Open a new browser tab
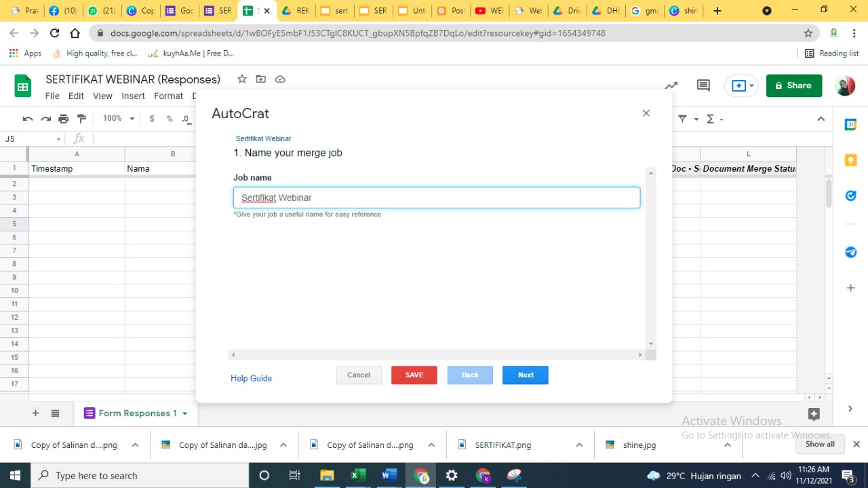Image resolution: width=868 pixels, height=488 pixels. point(717,11)
